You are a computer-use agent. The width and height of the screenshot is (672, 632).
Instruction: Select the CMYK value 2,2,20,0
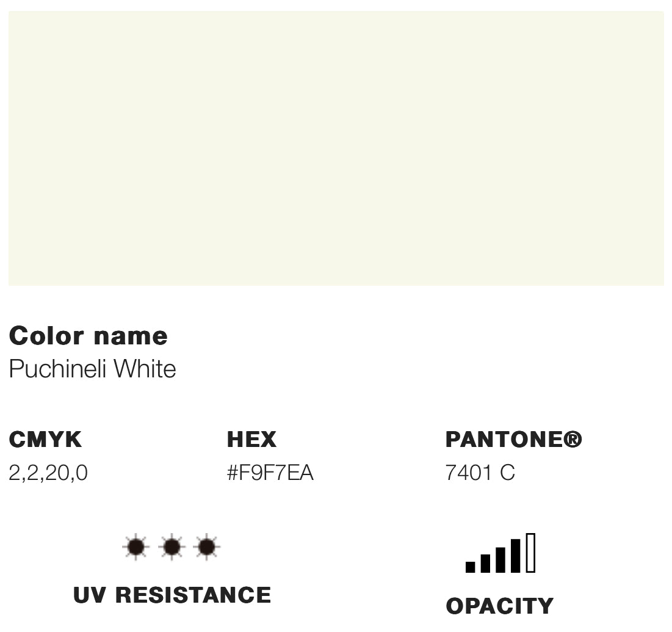(48, 473)
